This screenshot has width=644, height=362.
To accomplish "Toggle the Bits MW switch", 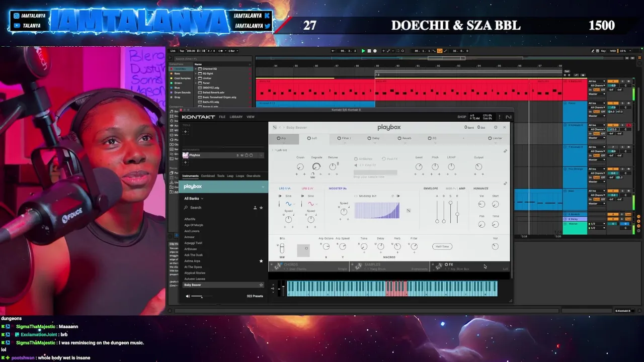I will 282,248.
